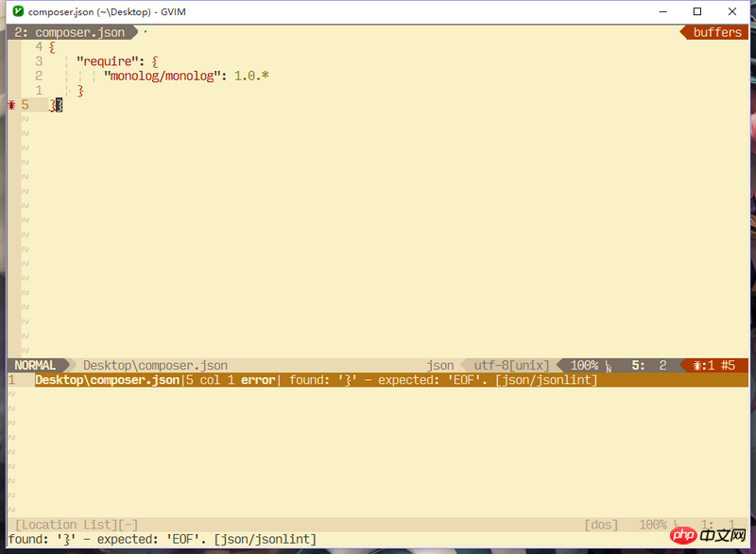Click the 'utf-8[unix]' encoding indicator
The height and width of the screenshot is (554, 756).
[511, 366]
